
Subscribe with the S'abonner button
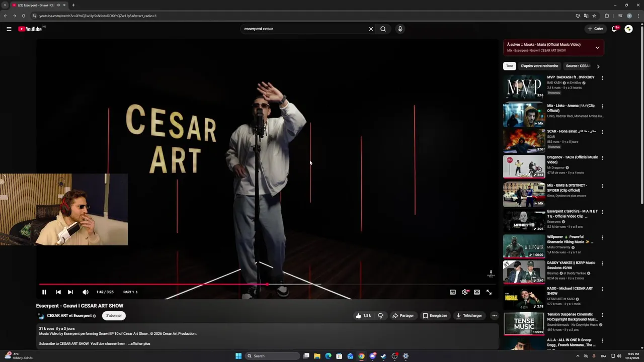114,316
